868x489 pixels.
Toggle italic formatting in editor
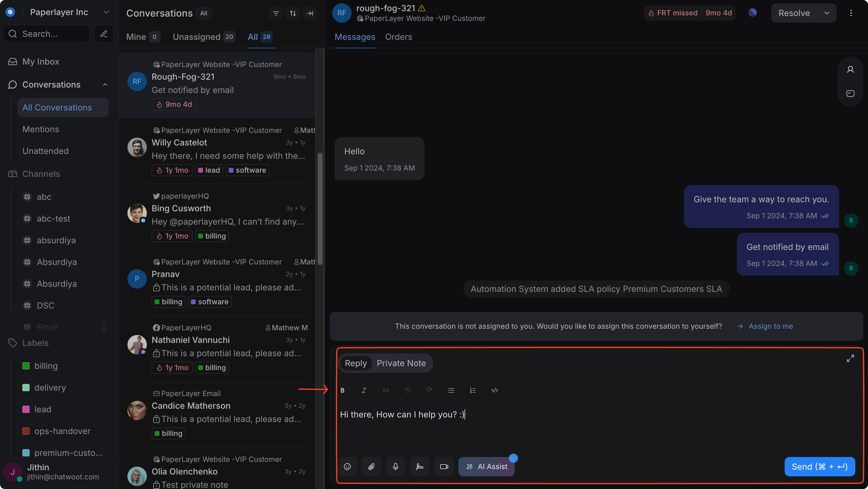364,390
